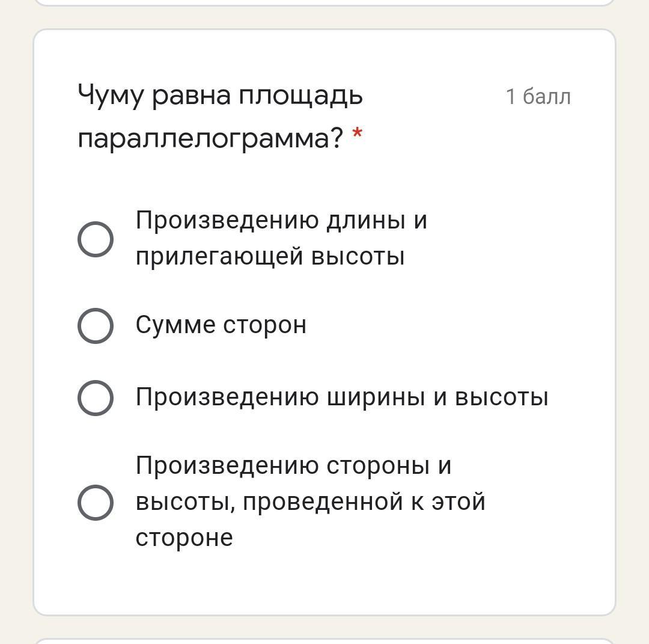Image resolution: width=649 pixels, height=644 pixels.
Task: Pick radio for 'Произведению стороны и высоты, проведенной'
Action: [96, 502]
